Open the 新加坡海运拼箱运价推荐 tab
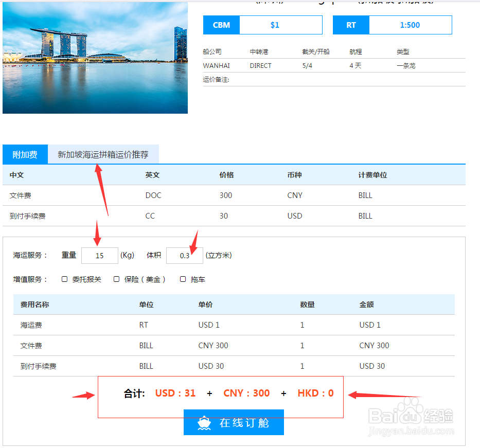The width and height of the screenshot is (480, 448). [x=103, y=154]
